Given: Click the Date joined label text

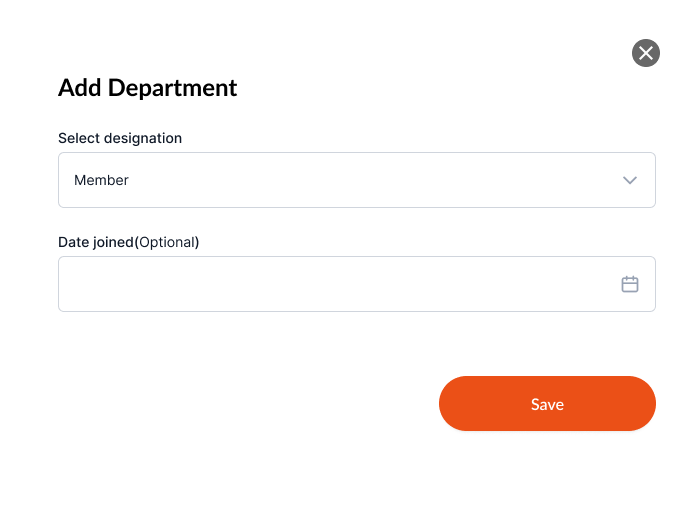Looking at the screenshot, I should pos(96,242).
